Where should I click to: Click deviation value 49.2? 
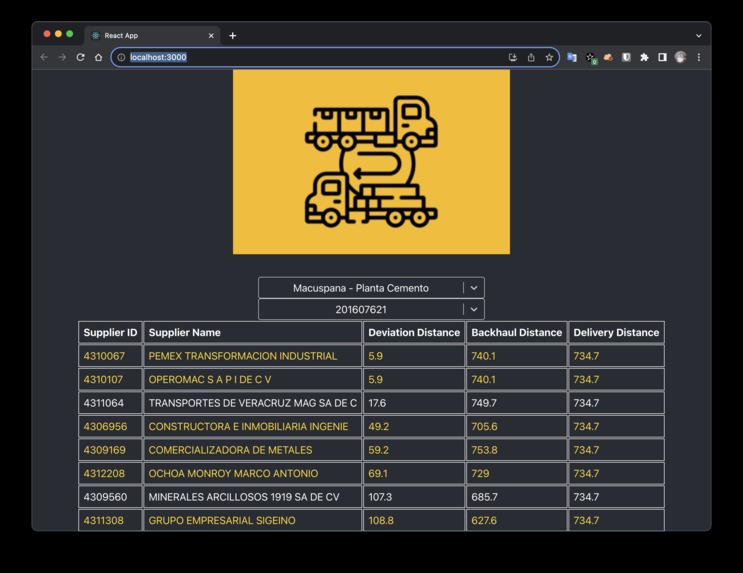[379, 427]
